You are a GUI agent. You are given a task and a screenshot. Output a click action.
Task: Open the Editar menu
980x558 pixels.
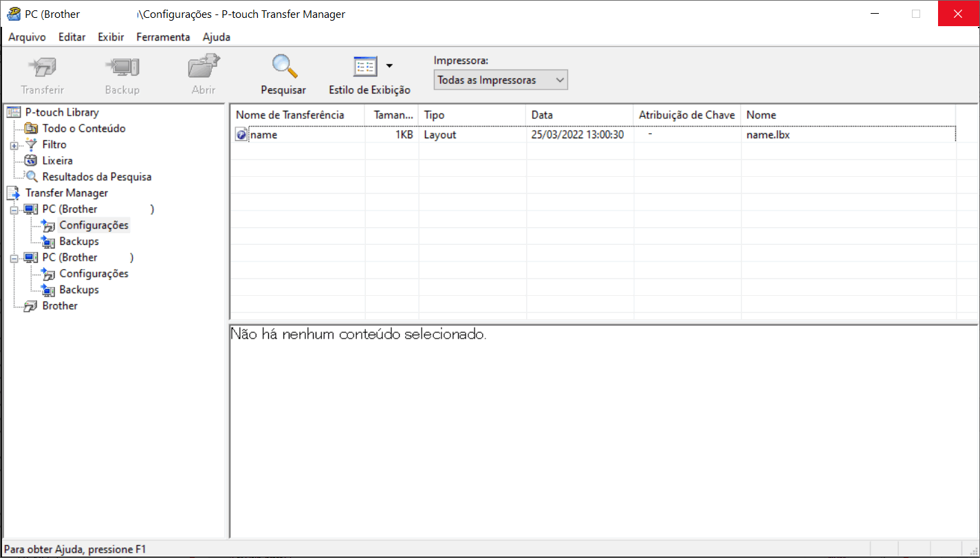point(72,37)
